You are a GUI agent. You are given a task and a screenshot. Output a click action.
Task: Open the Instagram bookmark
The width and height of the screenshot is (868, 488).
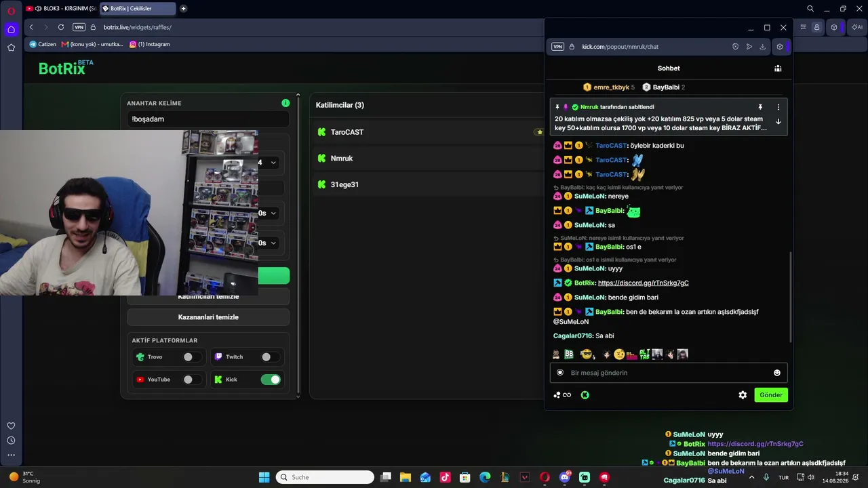[150, 44]
